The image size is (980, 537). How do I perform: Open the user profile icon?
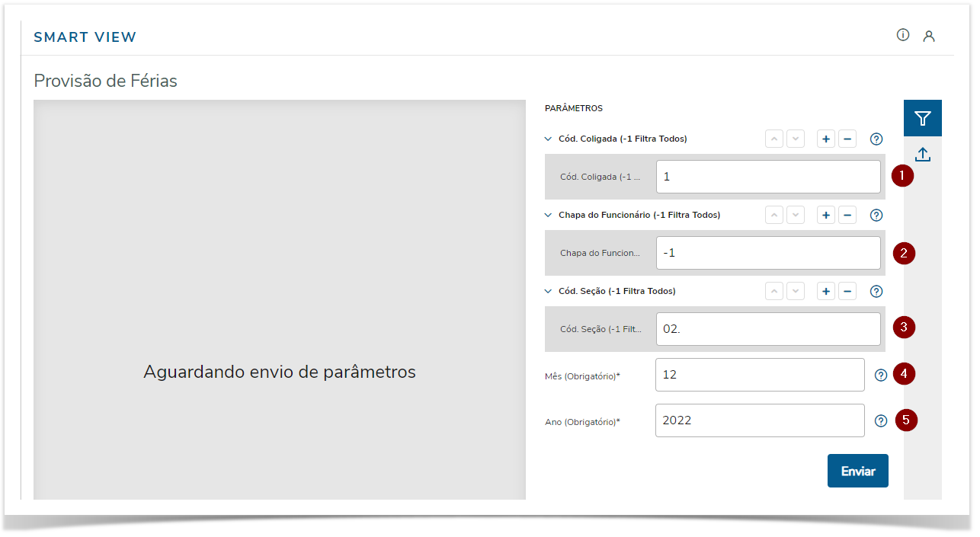coord(929,36)
